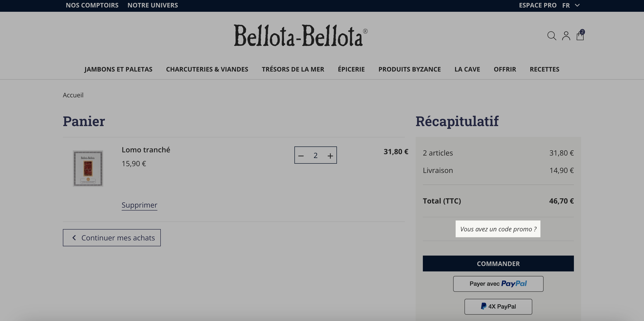Open the shopping bag cart icon
This screenshot has width=644, height=321.
(580, 35)
